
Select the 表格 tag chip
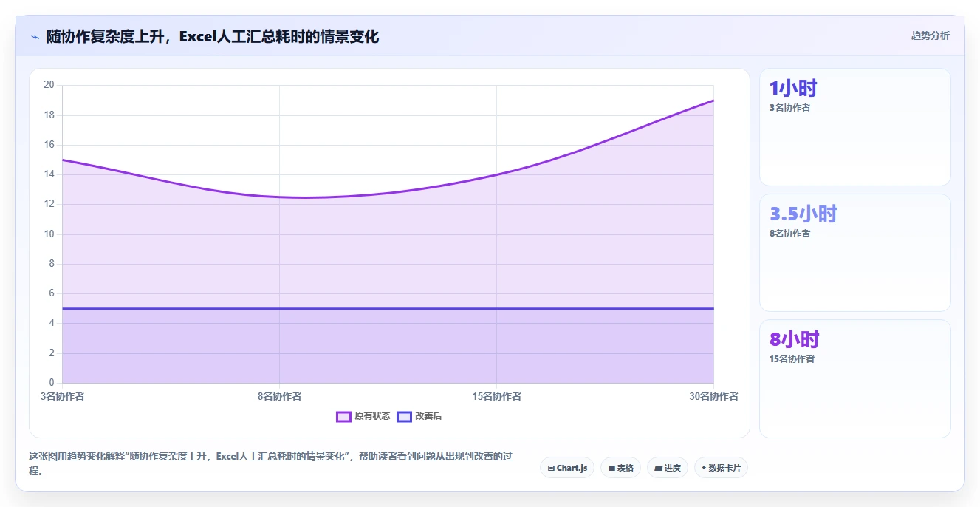620,468
